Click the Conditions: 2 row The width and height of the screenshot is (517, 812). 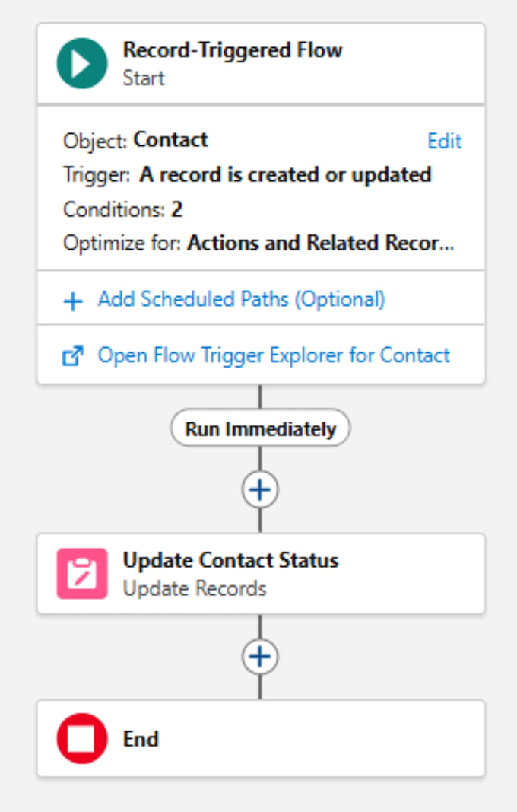tap(122, 209)
